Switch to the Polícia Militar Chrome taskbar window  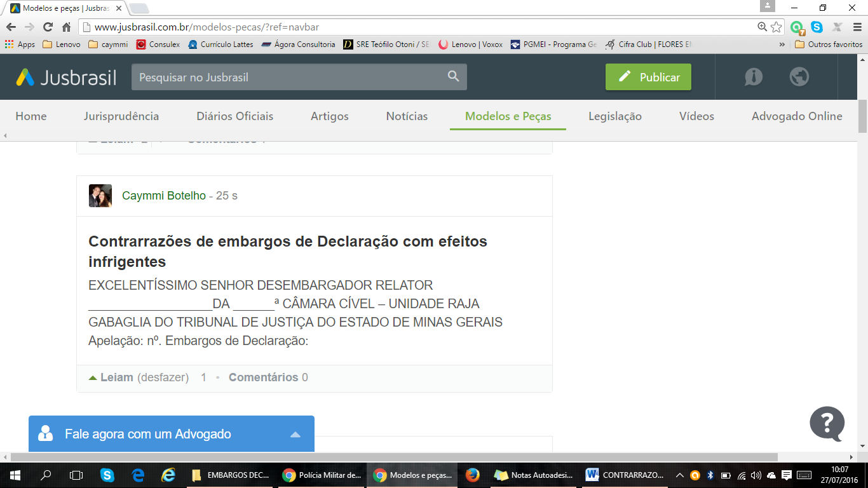[322, 475]
